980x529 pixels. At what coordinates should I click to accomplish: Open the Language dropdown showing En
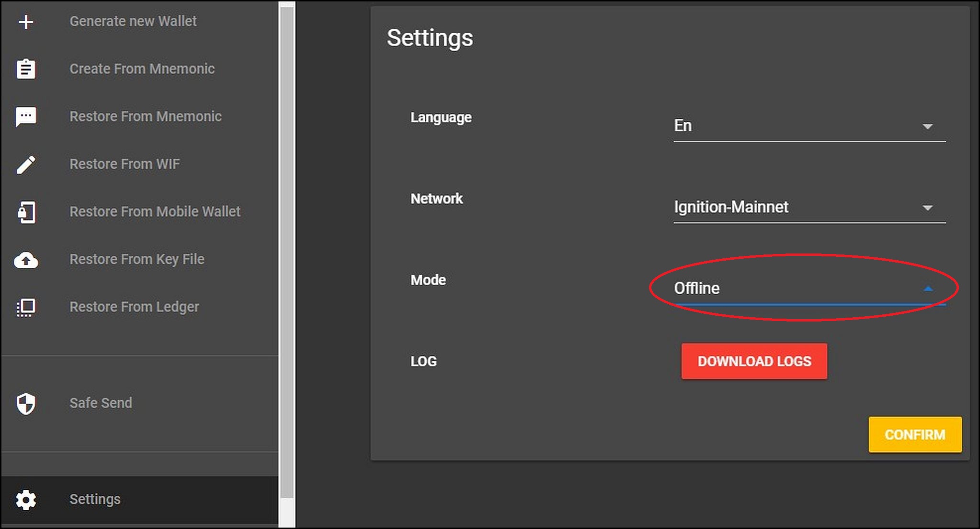(x=809, y=126)
